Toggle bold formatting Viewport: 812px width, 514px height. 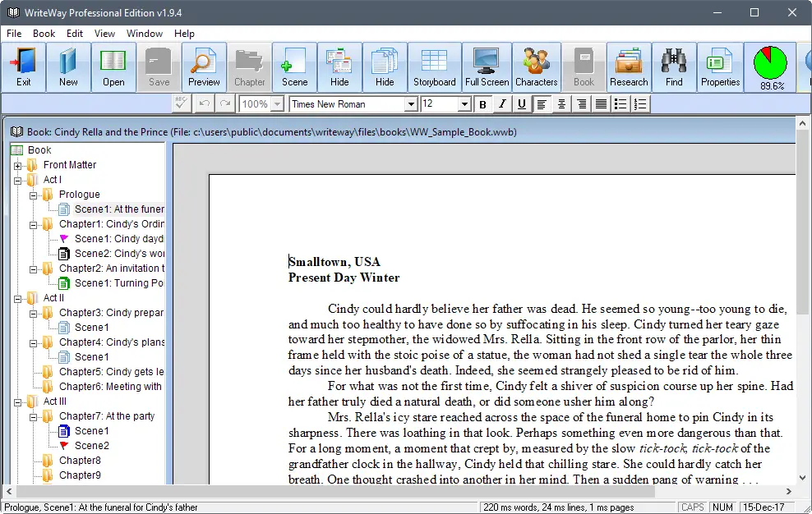tap(482, 104)
